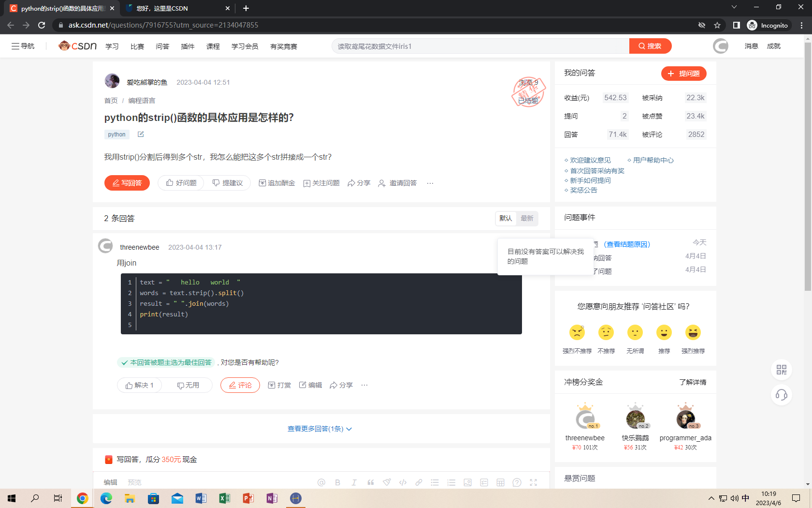812x508 pixels.
Task: Select 强烈不推荐 emoji rating
Action: (x=577, y=332)
